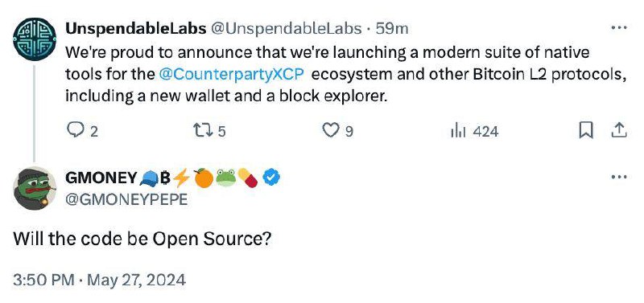Open GMONEY reply's three-dot more menu
The image size is (644, 303).
tap(619, 177)
